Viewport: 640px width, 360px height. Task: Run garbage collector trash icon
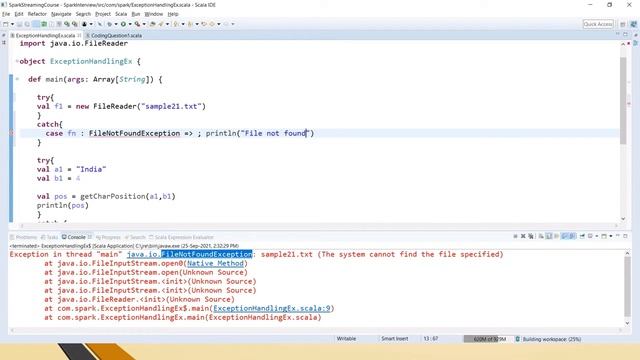[x=517, y=339]
